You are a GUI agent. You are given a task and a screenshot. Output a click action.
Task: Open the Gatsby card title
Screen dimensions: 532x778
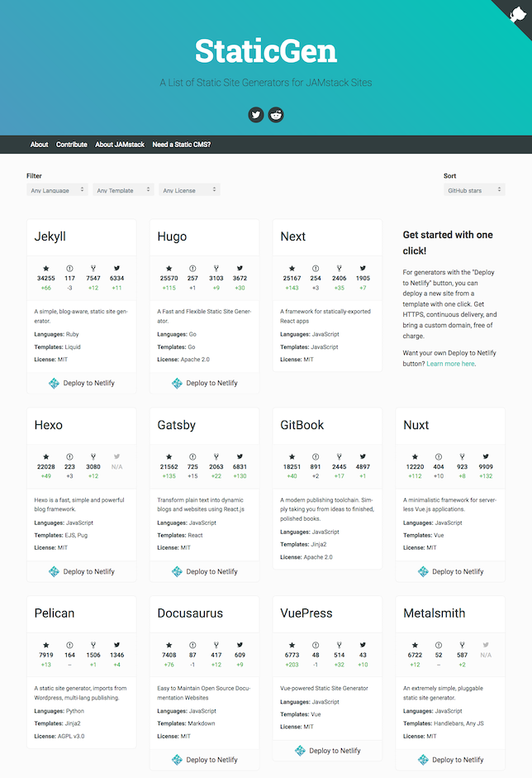coord(177,425)
